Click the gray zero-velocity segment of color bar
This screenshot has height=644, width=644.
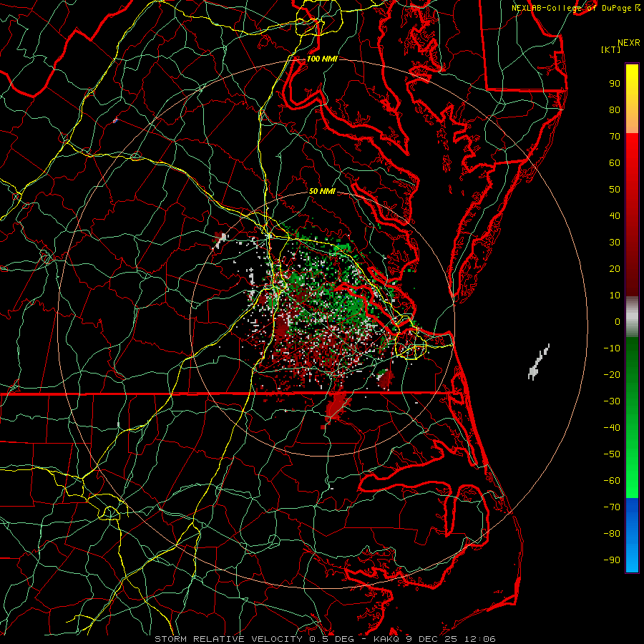(632, 317)
